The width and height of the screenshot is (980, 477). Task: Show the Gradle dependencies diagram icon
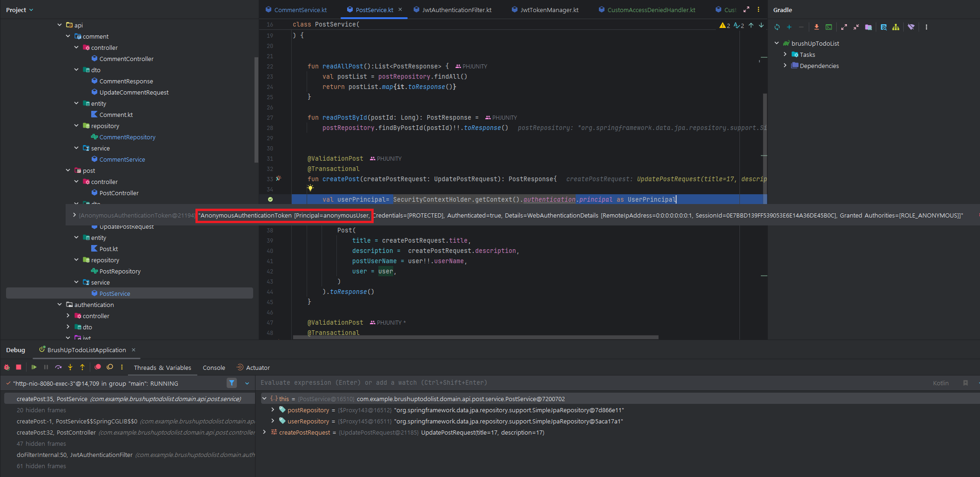tap(896, 27)
